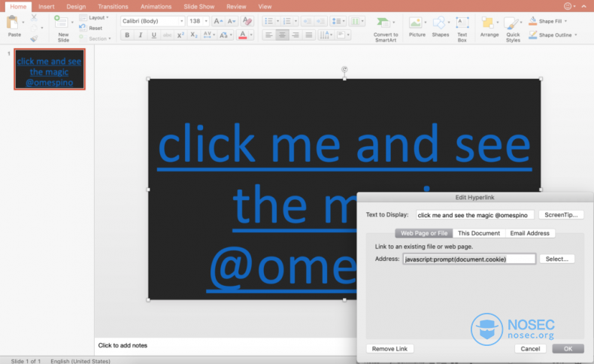This screenshot has width=594, height=364.
Task: Expand the font size 138 dropdown
Action: coord(206,21)
